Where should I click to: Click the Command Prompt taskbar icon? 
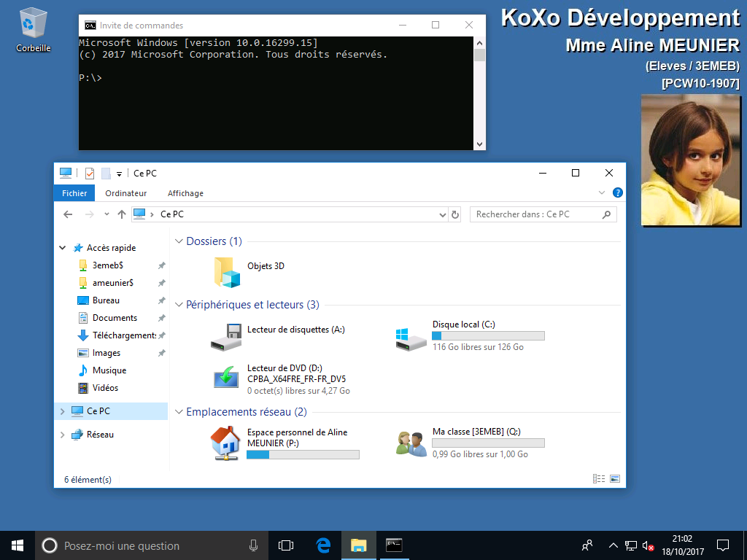point(394,545)
